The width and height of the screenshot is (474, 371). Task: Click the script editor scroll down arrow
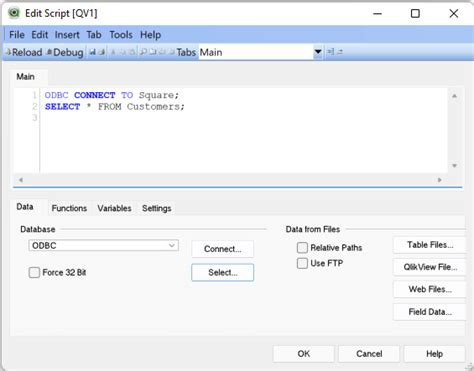click(454, 166)
